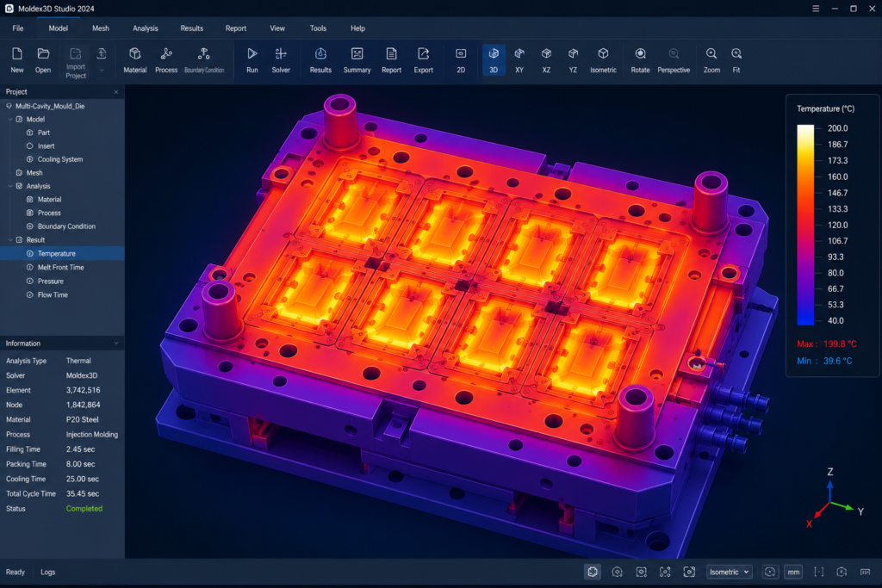The height and width of the screenshot is (588, 882).
Task: Open the hamburger menu in title bar
Action: (816, 9)
